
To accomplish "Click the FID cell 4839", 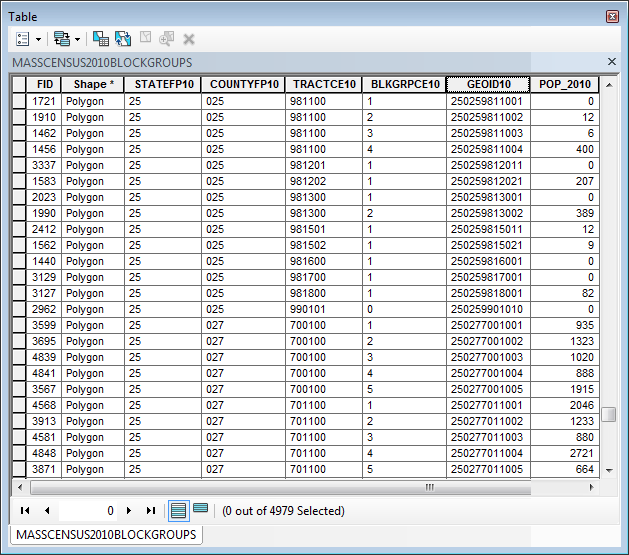I will (44, 357).
